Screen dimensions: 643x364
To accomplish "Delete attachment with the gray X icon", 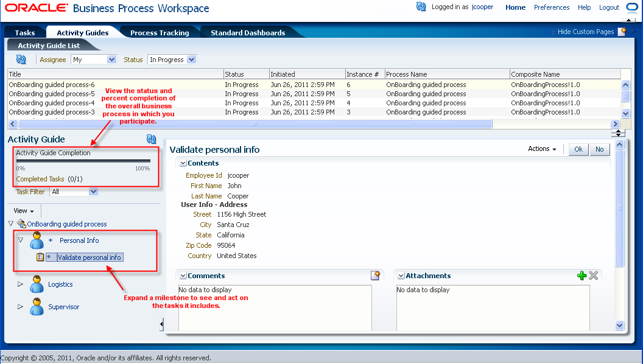I will (594, 276).
